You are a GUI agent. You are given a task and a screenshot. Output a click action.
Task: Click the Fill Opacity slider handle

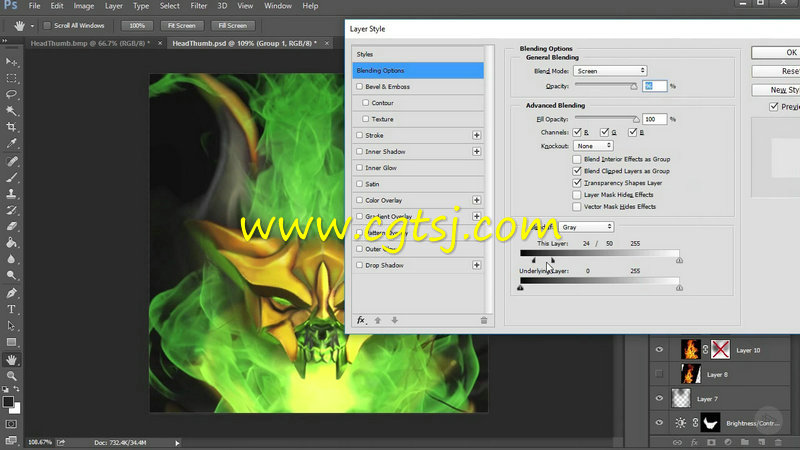(636, 119)
